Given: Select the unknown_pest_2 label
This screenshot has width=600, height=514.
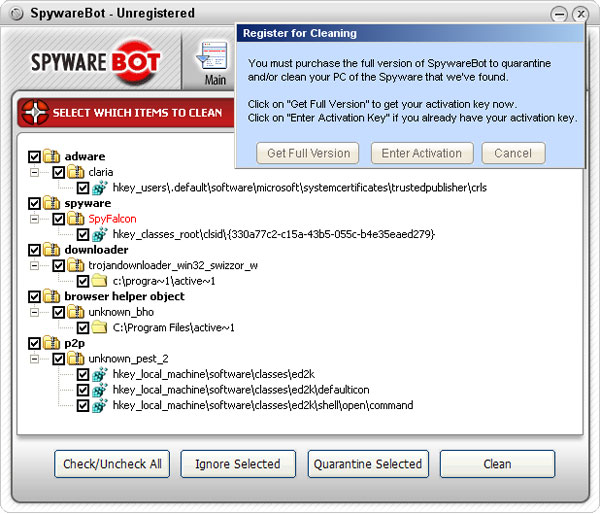Looking at the screenshot, I should 128,359.
